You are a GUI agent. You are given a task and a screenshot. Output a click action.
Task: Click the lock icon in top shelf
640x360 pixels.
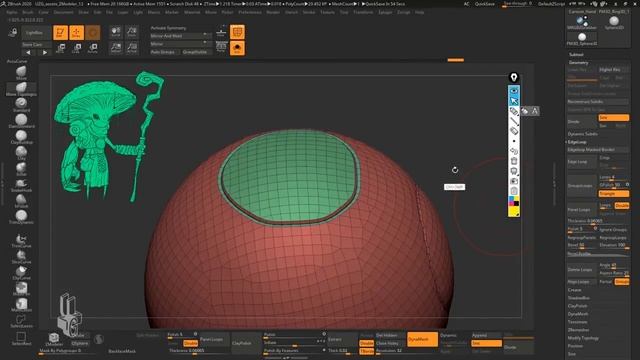click(13, 33)
